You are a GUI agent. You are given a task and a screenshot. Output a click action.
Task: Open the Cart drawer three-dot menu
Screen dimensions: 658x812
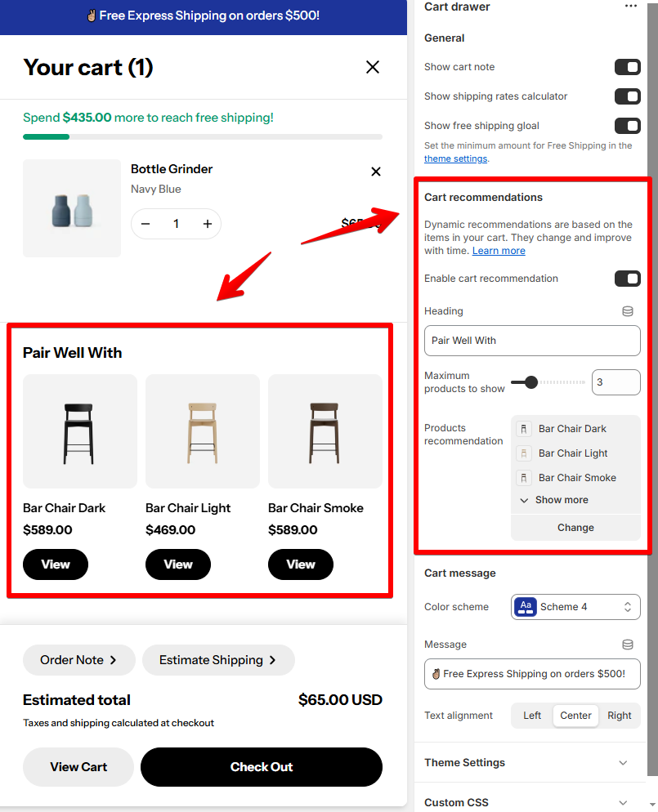[x=630, y=7]
